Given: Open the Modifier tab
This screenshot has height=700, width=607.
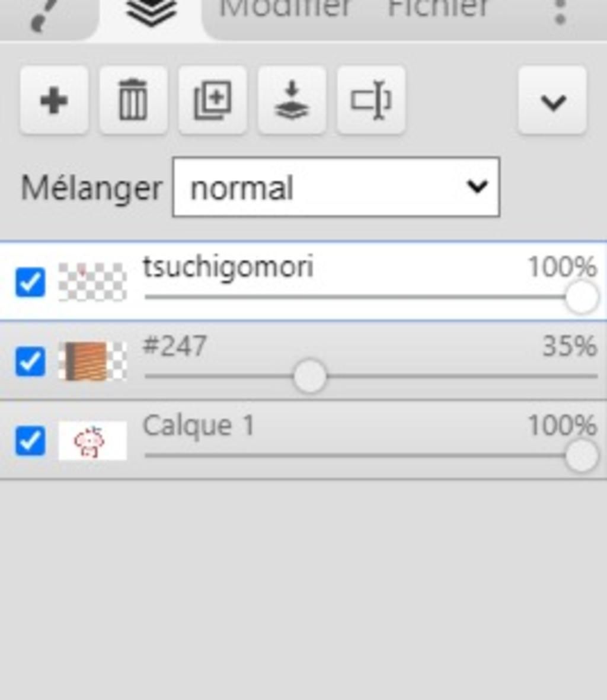Looking at the screenshot, I should [x=285, y=9].
